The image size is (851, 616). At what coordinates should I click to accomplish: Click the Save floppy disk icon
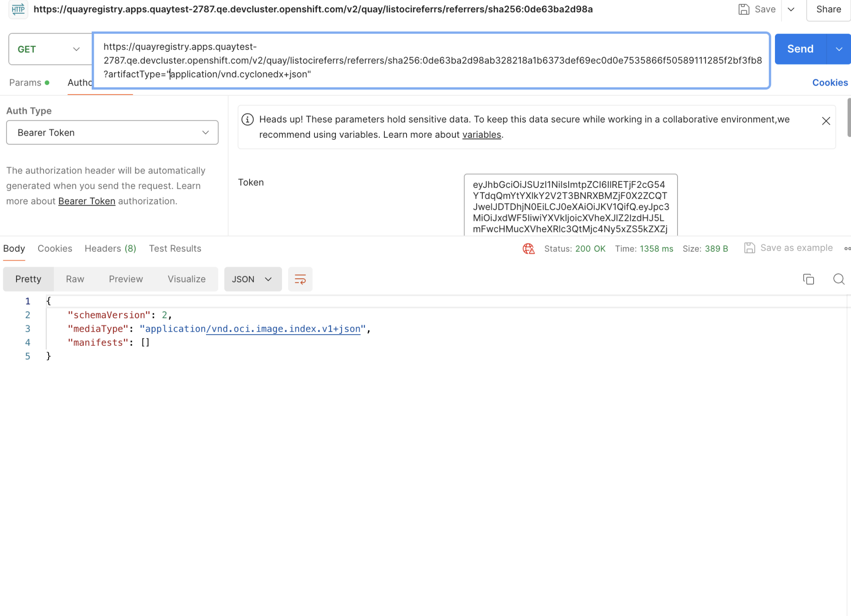click(744, 9)
